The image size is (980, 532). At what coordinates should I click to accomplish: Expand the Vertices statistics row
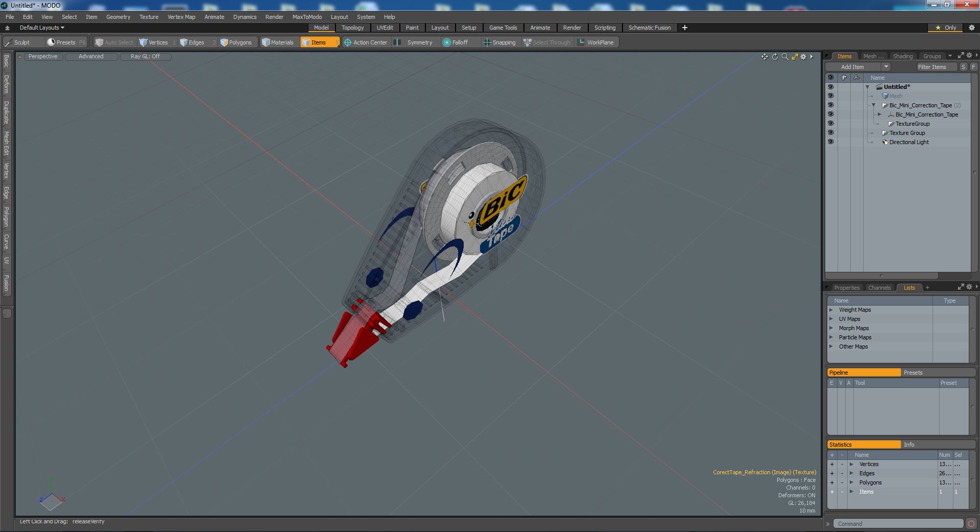click(851, 464)
